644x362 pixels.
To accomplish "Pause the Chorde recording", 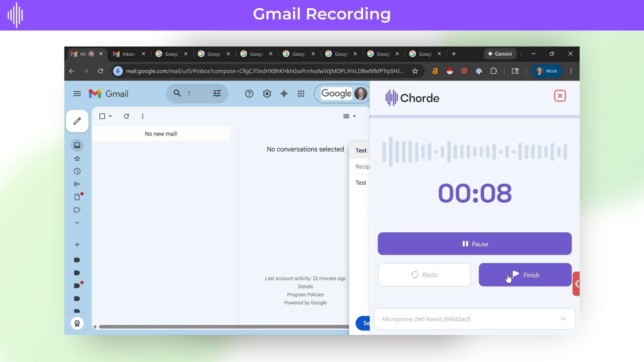I will (x=475, y=244).
